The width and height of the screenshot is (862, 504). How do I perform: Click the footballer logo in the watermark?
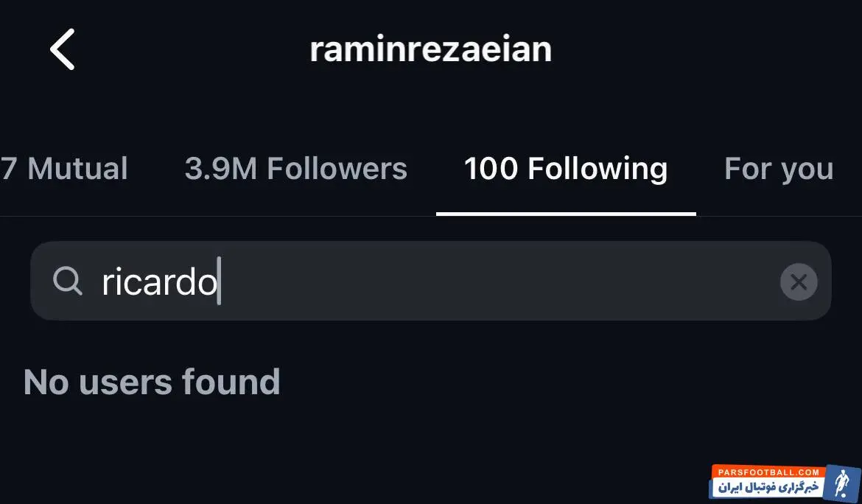838,483
